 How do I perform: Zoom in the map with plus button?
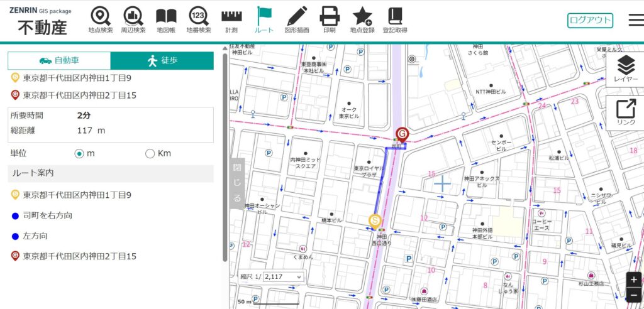click(x=634, y=279)
